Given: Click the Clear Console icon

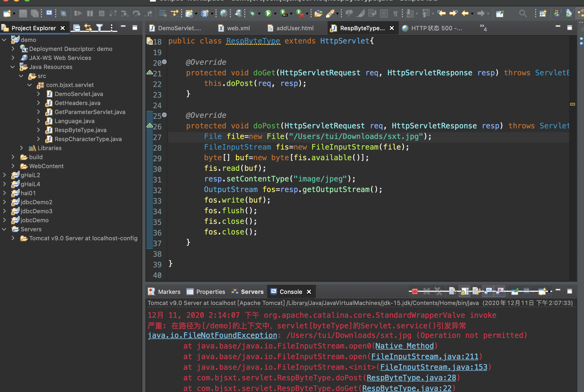Looking at the screenshot, I should coord(453,291).
